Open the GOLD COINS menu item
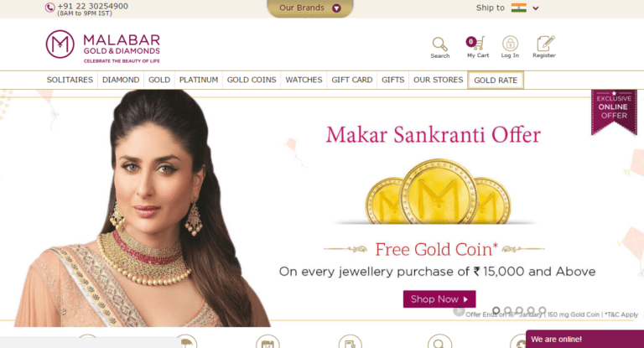 click(x=252, y=80)
